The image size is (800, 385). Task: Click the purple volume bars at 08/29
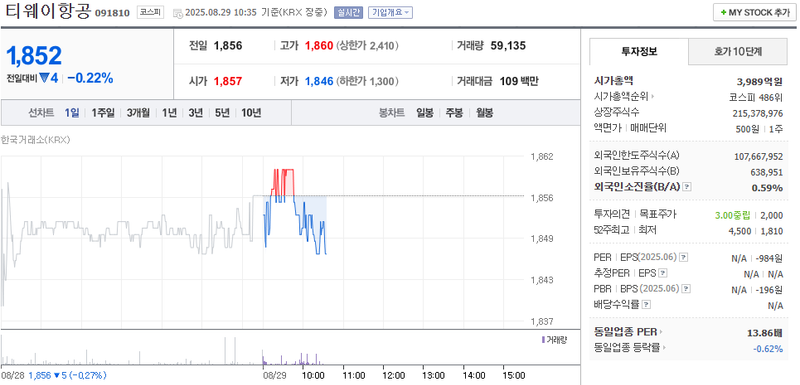pyautogui.click(x=292, y=358)
